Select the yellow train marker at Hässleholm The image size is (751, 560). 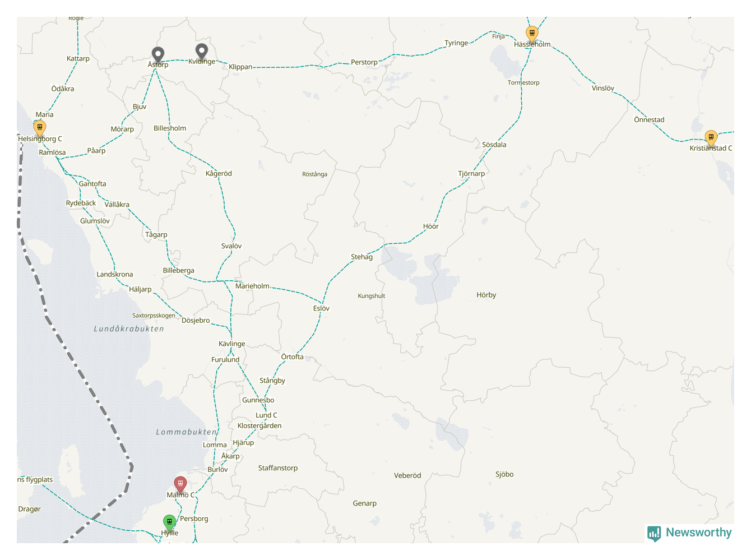[x=532, y=34]
